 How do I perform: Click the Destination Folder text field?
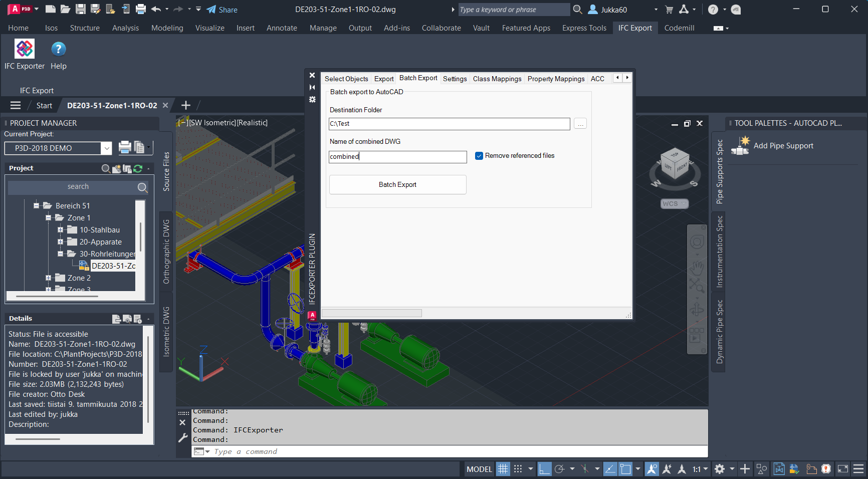click(x=449, y=124)
